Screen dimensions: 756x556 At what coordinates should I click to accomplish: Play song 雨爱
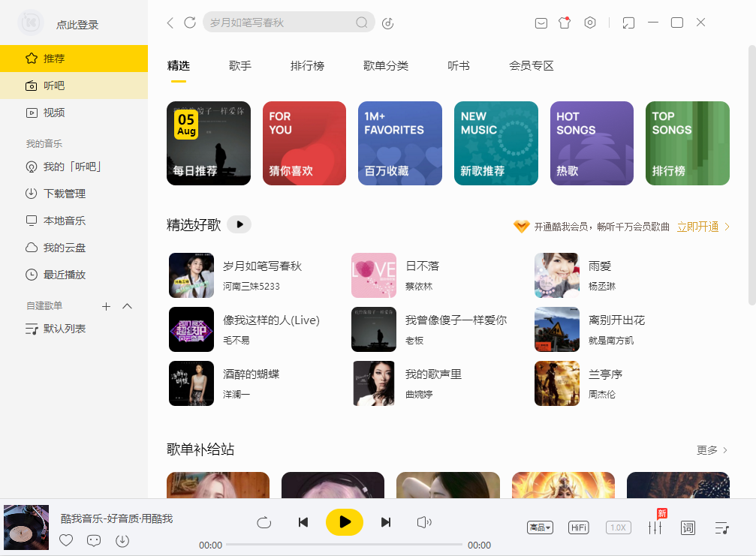coord(600,266)
